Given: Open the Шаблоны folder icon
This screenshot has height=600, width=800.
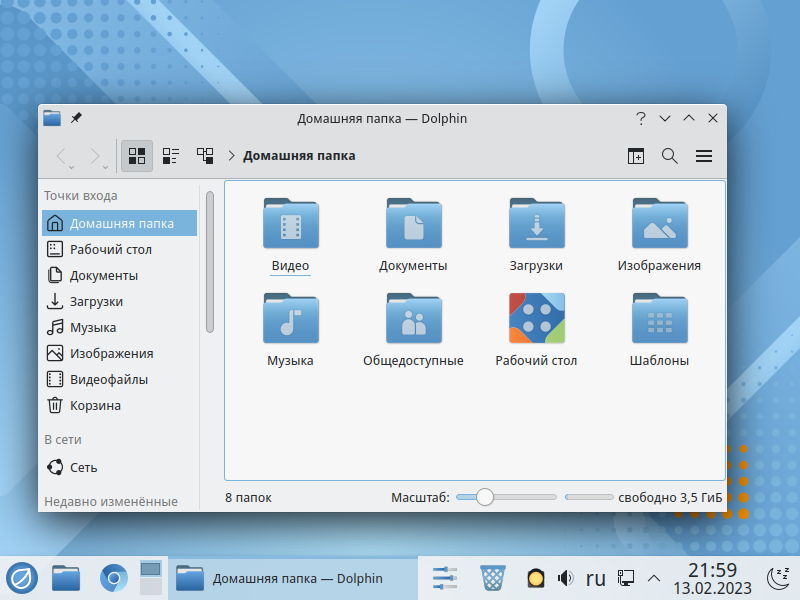Looking at the screenshot, I should [x=660, y=319].
